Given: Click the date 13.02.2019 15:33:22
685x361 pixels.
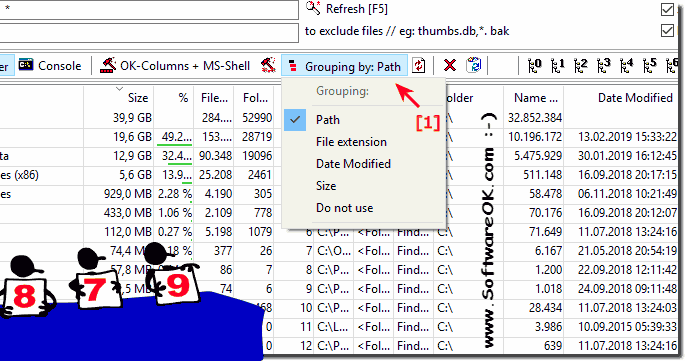Looking at the screenshot, I should click(x=627, y=137).
